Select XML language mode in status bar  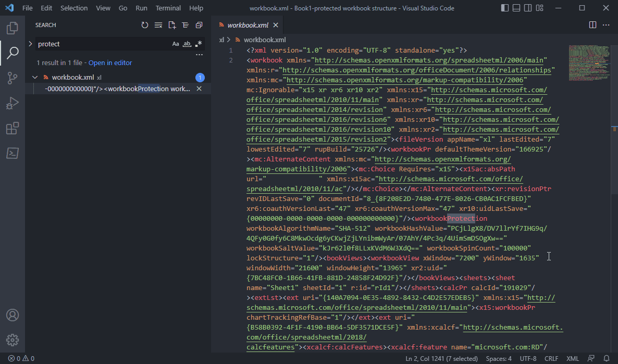573,358
